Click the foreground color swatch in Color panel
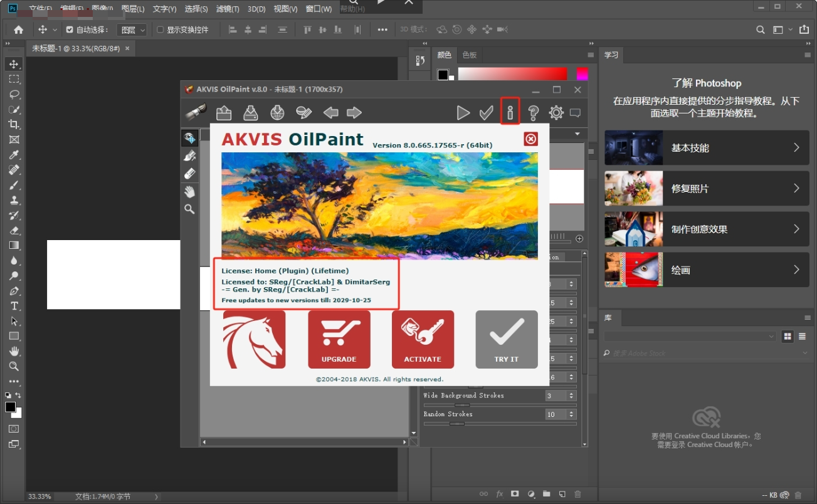817x504 pixels. point(443,75)
